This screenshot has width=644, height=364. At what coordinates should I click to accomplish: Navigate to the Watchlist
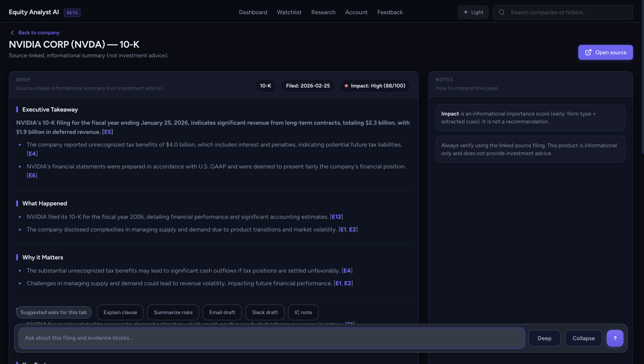point(289,12)
